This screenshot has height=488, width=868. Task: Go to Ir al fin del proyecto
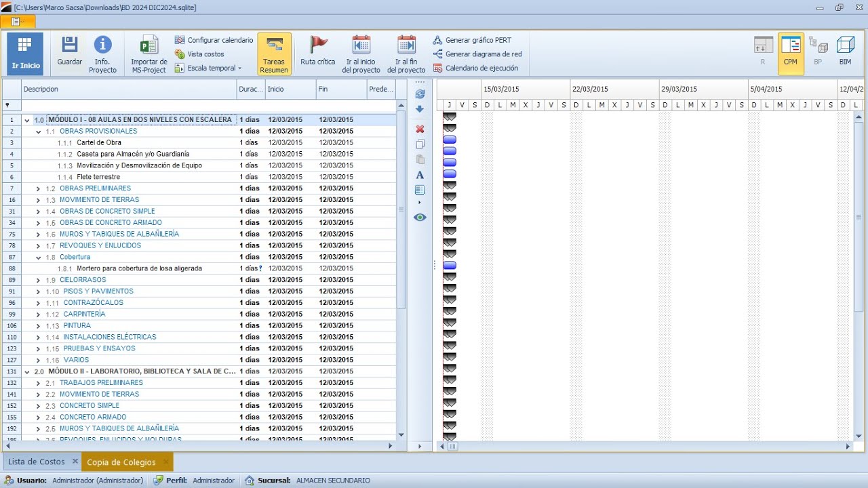406,54
